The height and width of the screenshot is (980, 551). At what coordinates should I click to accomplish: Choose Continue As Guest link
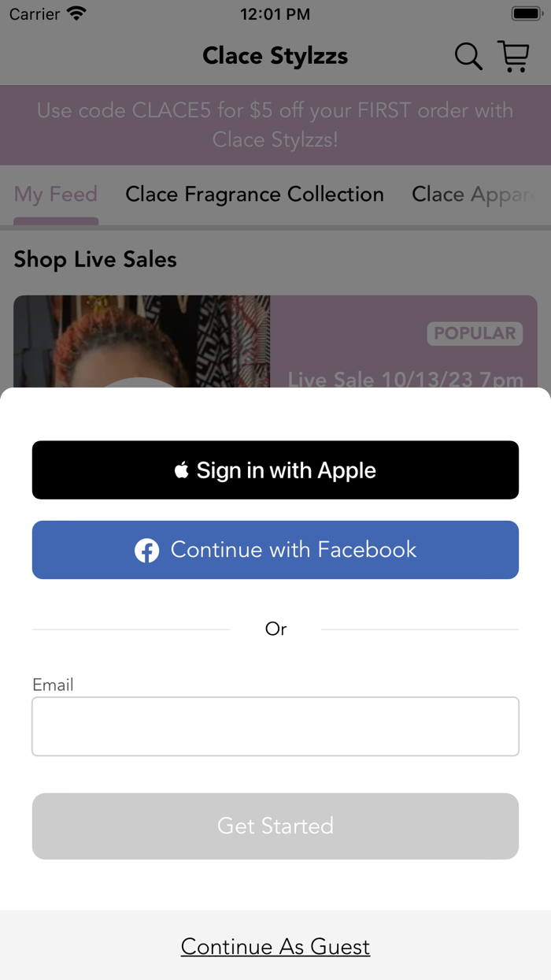tap(275, 946)
